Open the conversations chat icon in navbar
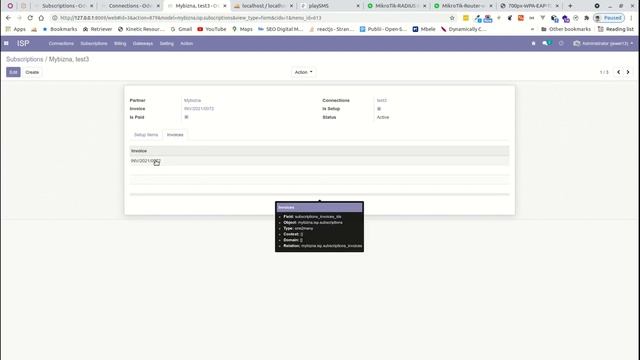640x360 pixels. 547,43
